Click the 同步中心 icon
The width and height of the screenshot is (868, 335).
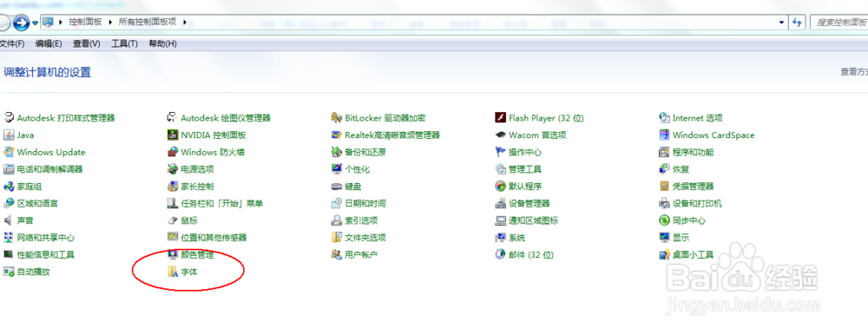(664, 220)
